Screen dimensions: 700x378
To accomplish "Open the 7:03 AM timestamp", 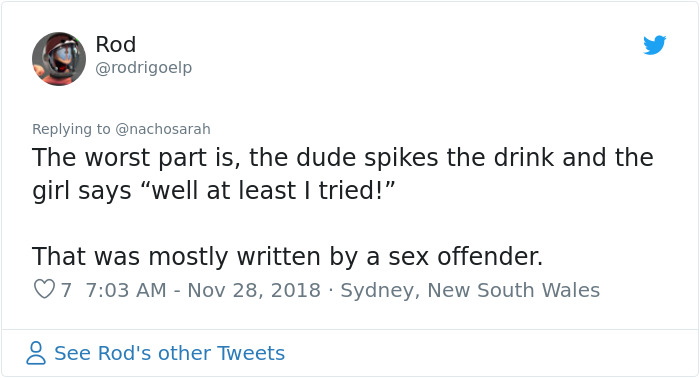I will pos(126,290).
